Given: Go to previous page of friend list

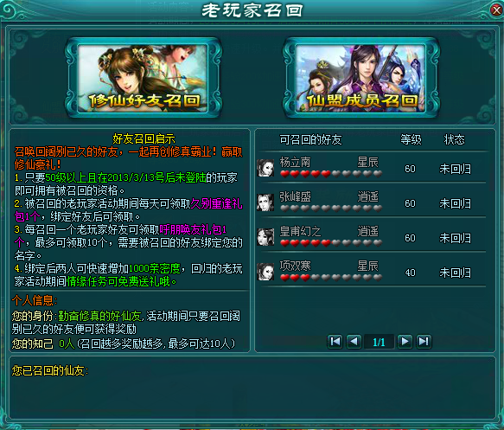Looking at the screenshot, I should [x=354, y=341].
